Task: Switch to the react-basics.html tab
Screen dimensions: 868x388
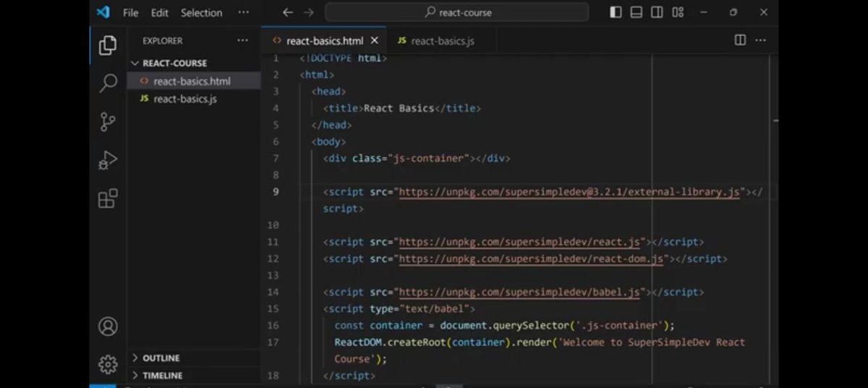Action: click(x=324, y=41)
